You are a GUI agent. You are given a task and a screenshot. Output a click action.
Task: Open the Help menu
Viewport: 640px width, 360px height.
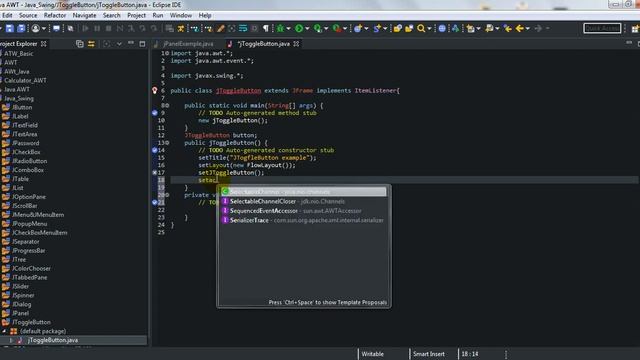(205, 16)
